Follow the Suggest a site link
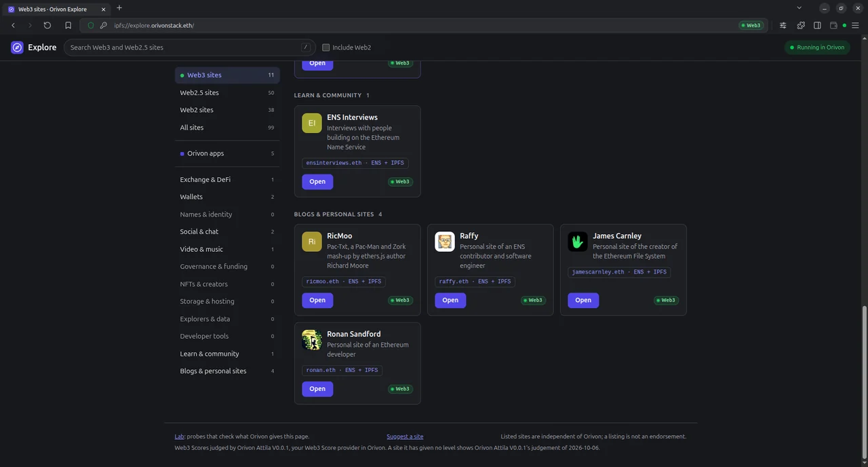This screenshot has height=467, width=868. pos(405,436)
